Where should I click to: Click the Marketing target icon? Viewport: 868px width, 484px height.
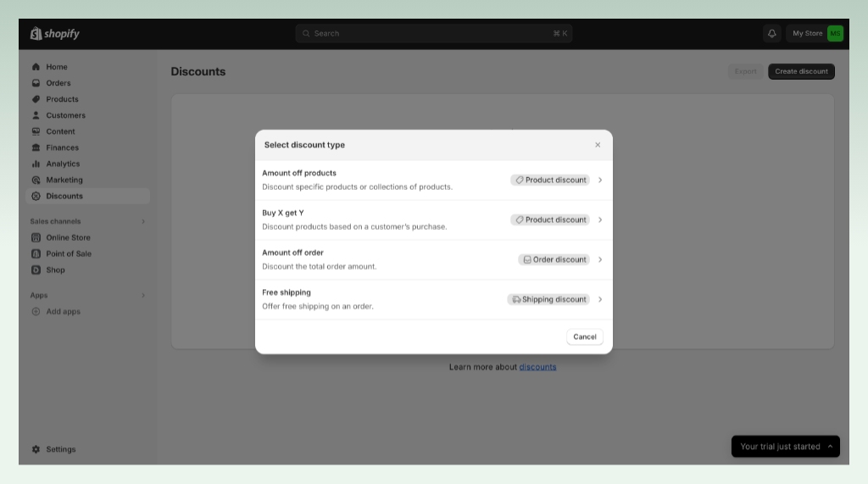36,180
